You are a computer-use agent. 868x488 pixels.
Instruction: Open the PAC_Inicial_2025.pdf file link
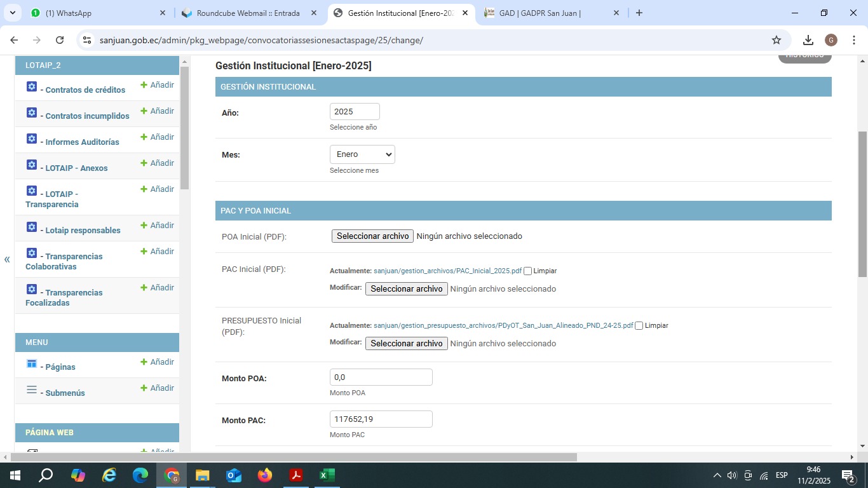click(447, 271)
